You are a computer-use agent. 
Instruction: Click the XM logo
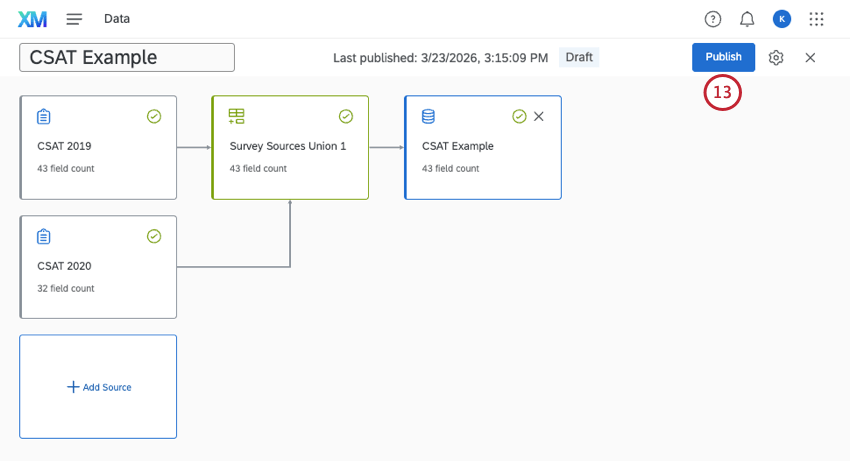coord(32,19)
